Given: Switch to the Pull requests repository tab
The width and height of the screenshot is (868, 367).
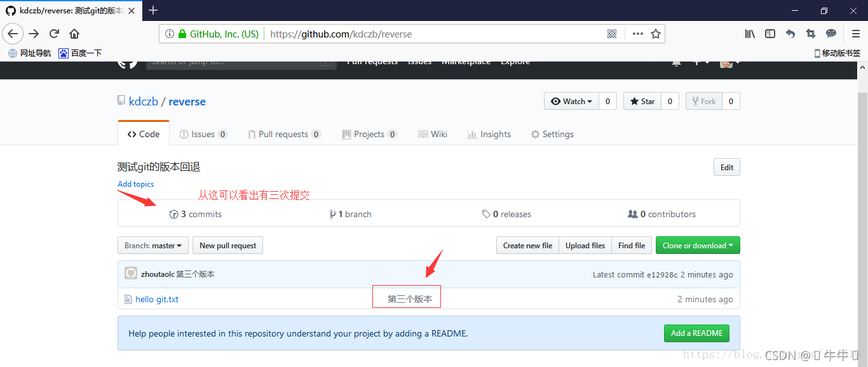Looking at the screenshot, I should click(284, 134).
